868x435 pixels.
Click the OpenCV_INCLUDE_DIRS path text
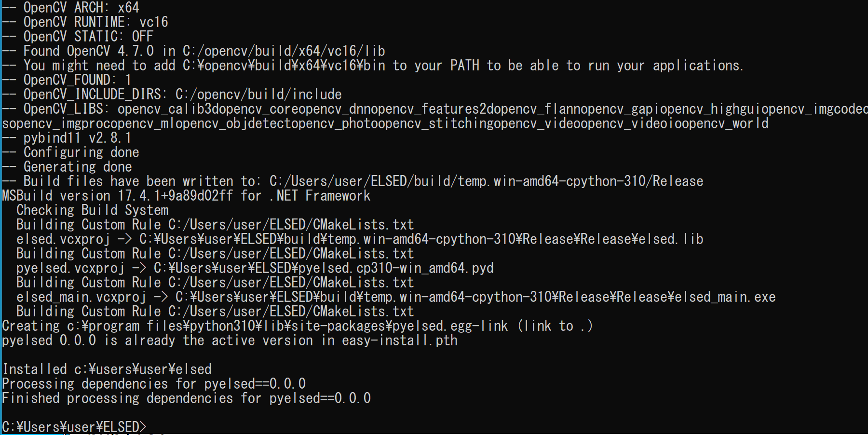(x=258, y=95)
